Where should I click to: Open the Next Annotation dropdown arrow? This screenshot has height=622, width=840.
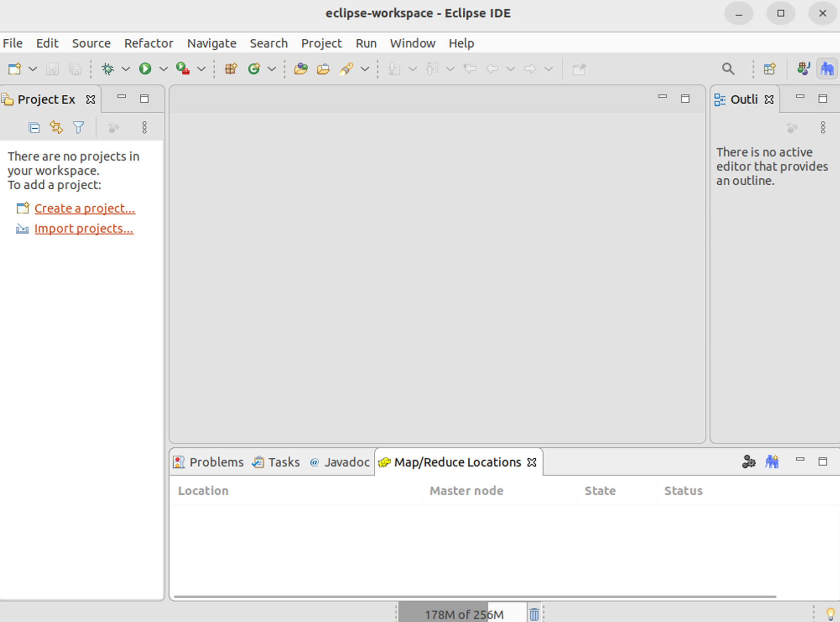tap(413, 69)
